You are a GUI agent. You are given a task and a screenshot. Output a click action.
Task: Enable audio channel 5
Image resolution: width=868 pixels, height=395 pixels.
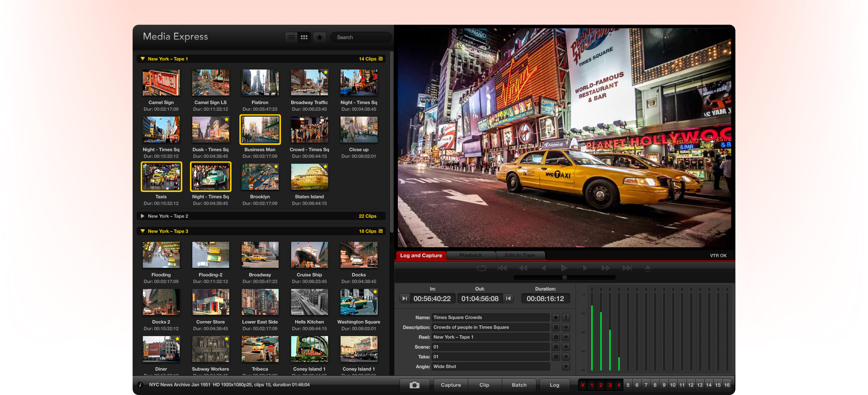click(x=628, y=385)
